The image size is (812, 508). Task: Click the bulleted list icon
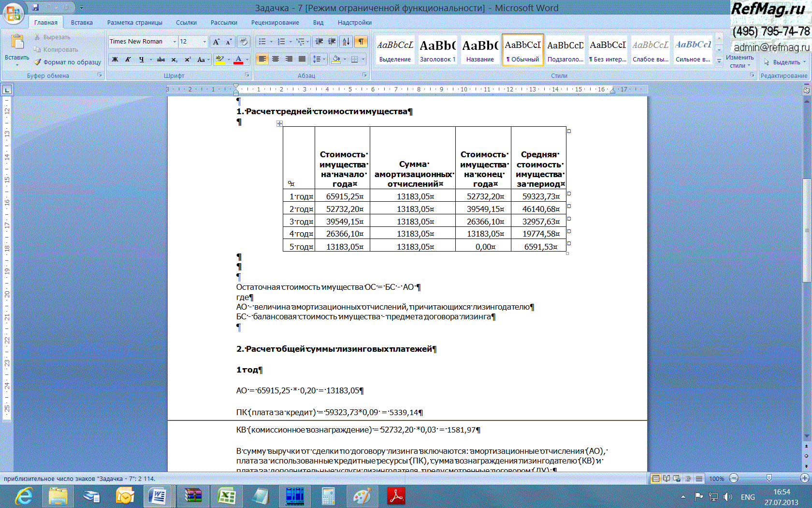point(262,42)
